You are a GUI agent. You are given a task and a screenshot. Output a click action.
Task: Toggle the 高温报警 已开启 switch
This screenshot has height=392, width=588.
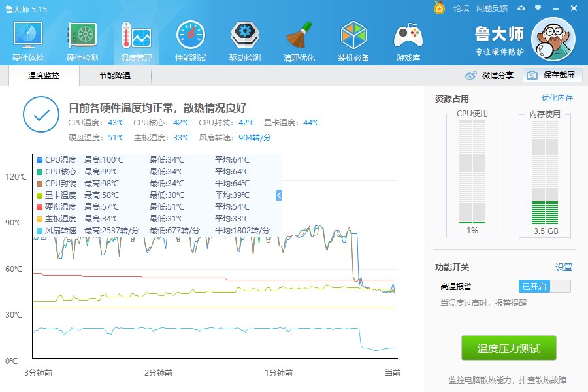544,287
